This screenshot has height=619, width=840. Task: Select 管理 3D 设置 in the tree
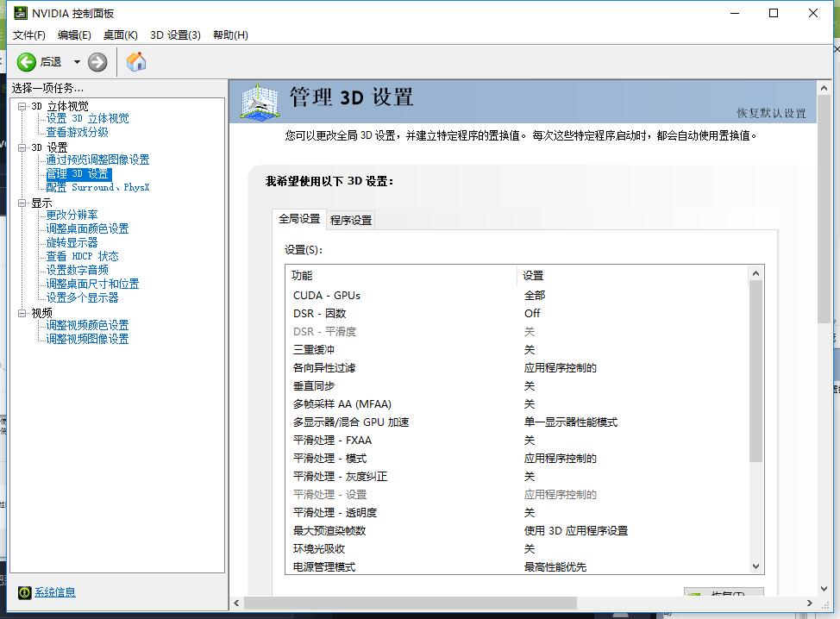[x=78, y=173]
